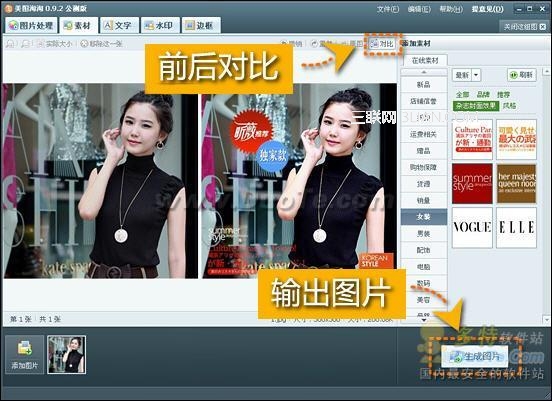The width and height of the screenshot is (552, 401).
Task: Select the 购物保障 category
Action: pyautogui.click(x=424, y=167)
